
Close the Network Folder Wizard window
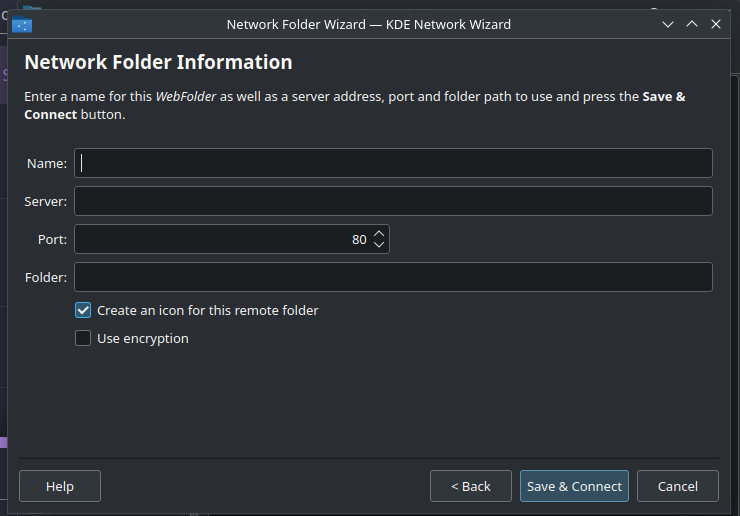(715, 24)
